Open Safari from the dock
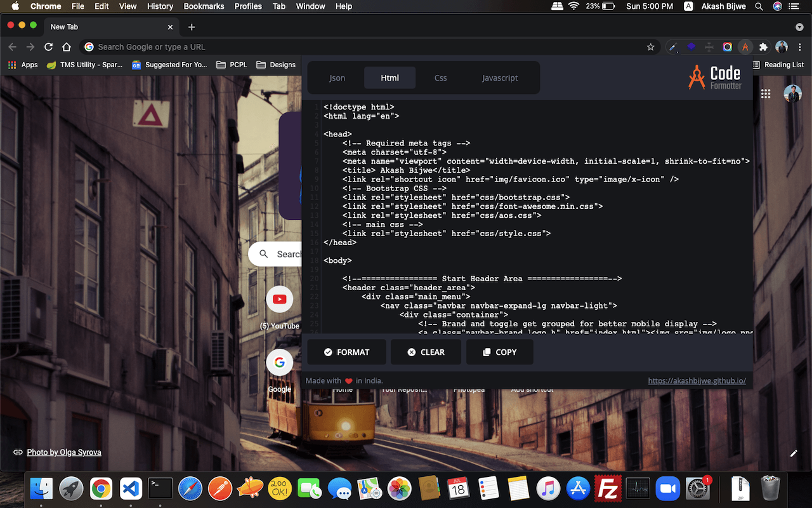This screenshot has width=812, height=508. click(190, 488)
